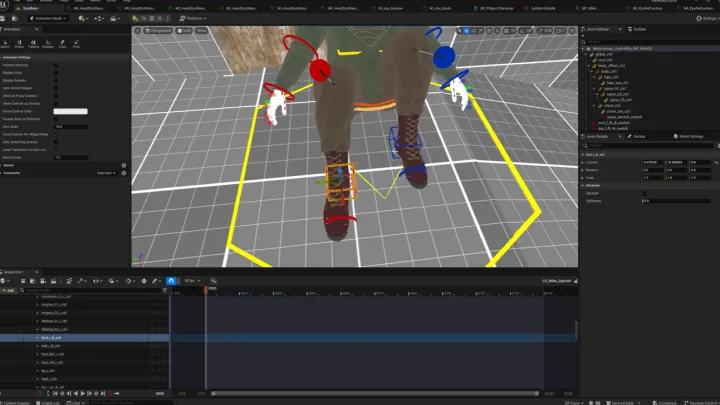Switch to the Outliner tab
720x405 pixels.
point(637,29)
